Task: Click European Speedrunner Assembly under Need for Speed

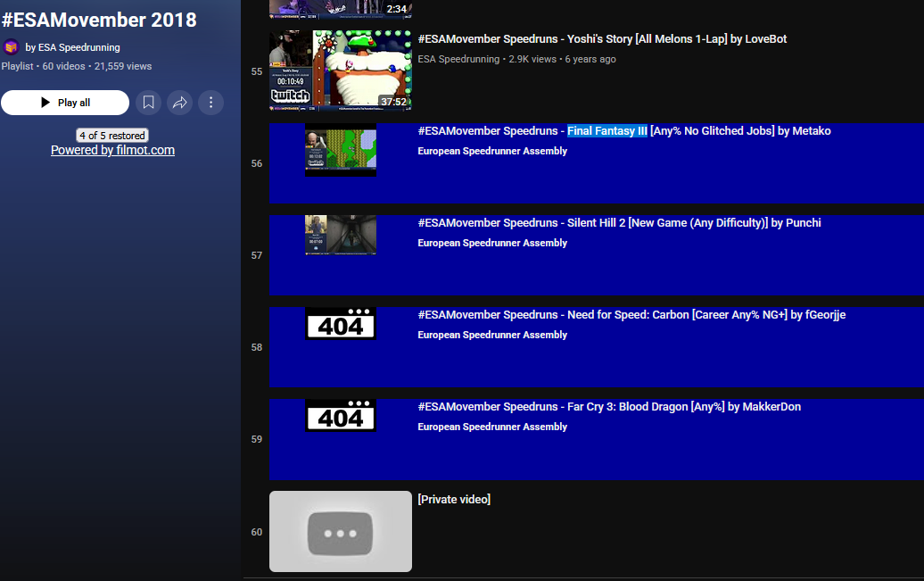Action: point(492,335)
